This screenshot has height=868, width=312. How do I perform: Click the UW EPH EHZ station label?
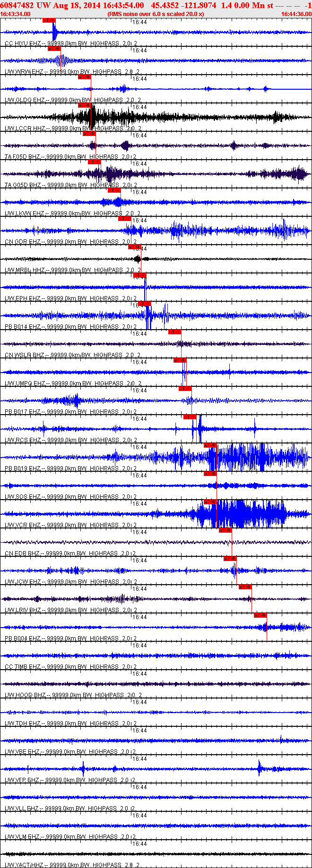click(23, 298)
